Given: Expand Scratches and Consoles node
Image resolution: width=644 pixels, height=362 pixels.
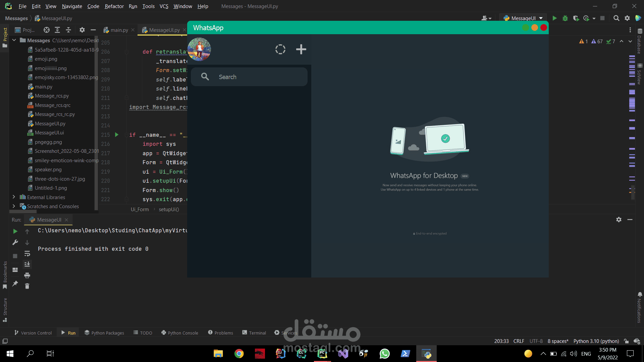Looking at the screenshot, I should point(14,206).
